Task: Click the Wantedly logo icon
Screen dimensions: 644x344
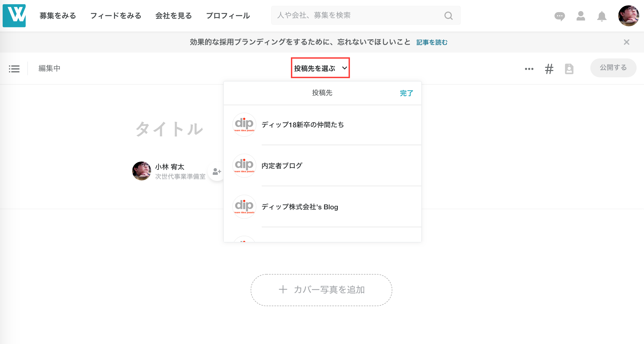Action: coord(14,16)
